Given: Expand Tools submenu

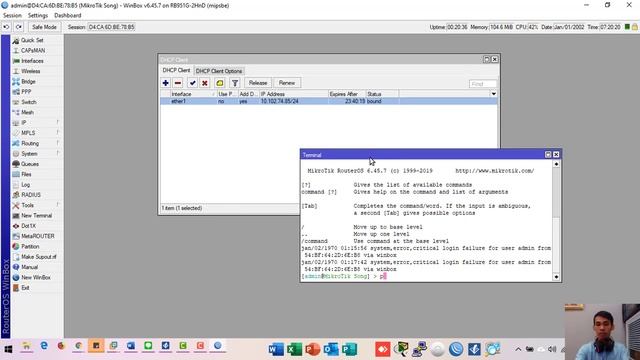Looking at the screenshot, I should [x=27, y=205].
